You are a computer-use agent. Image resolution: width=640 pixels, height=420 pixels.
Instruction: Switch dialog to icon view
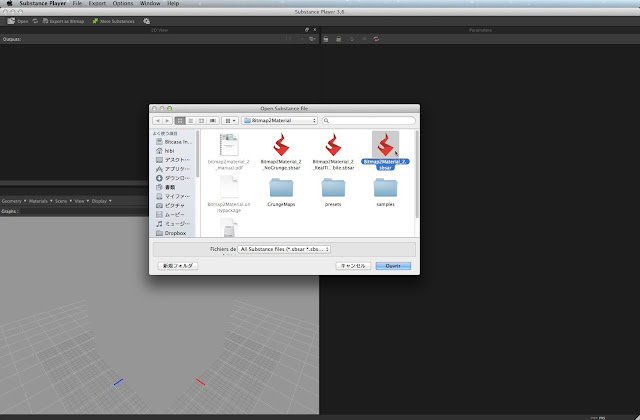pyautogui.click(x=180, y=121)
